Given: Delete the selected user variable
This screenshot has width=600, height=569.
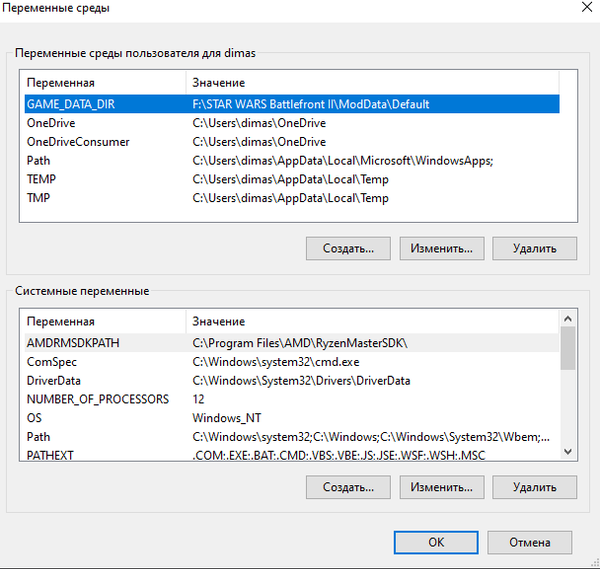Looking at the screenshot, I should [535, 248].
